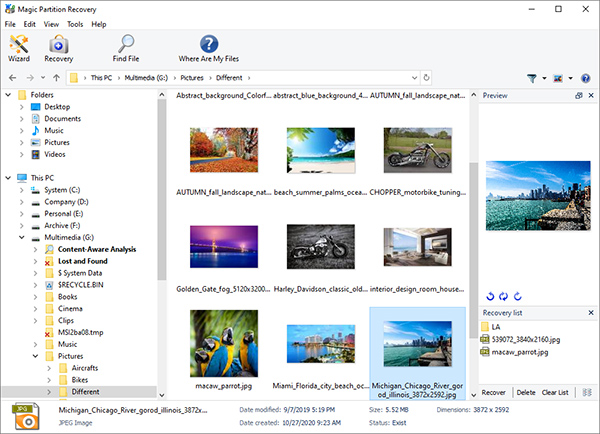This screenshot has height=434, width=600.
Task: Click the Recovery toolbar icon
Action: (x=59, y=47)
